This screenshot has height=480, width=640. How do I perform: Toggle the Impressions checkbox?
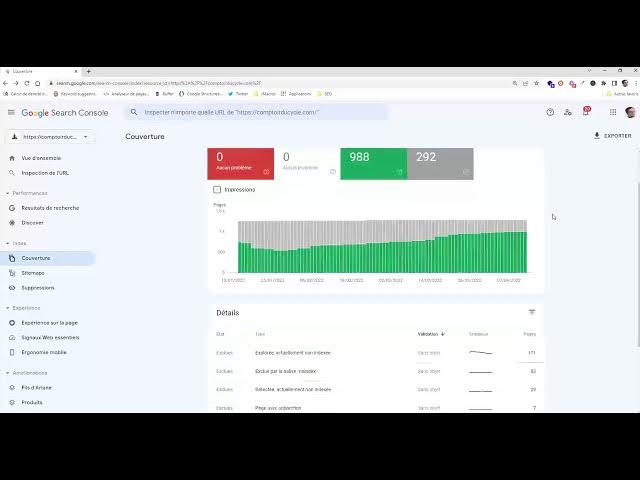217,190
